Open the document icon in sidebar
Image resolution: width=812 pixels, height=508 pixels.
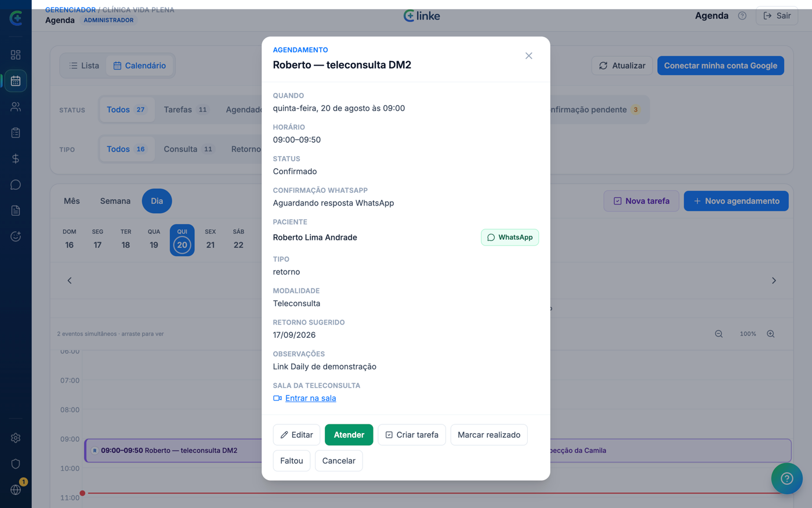pos(16,210)
